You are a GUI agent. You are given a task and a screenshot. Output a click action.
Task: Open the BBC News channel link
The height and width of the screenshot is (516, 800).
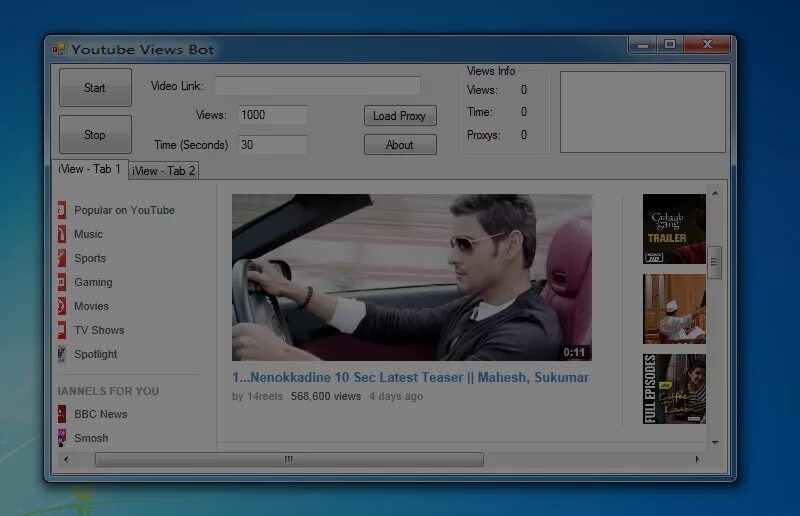101,414
